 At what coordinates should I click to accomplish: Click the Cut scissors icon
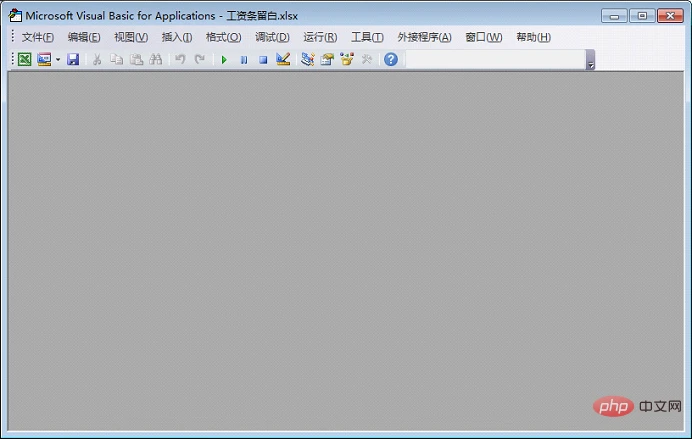[97, 59]
